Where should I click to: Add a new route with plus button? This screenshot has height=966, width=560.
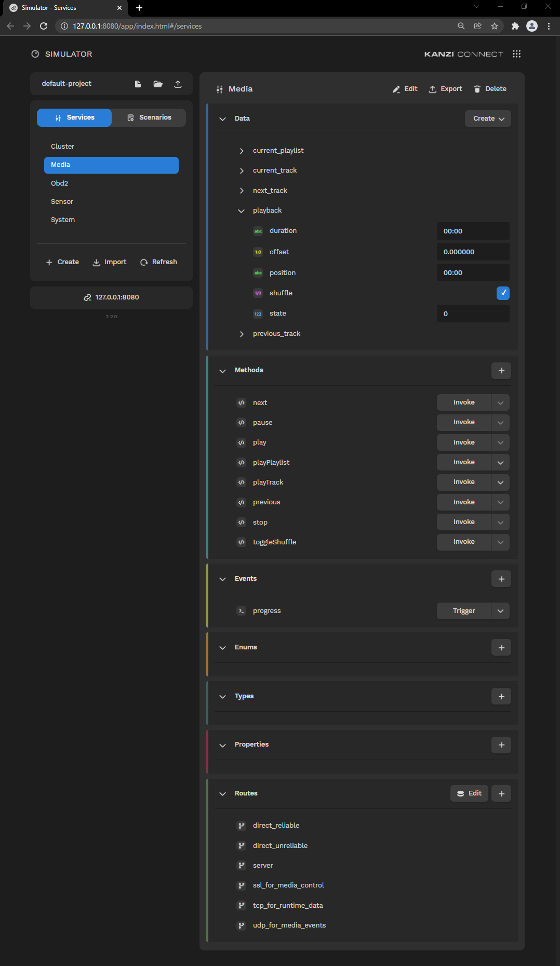point(501,794)
